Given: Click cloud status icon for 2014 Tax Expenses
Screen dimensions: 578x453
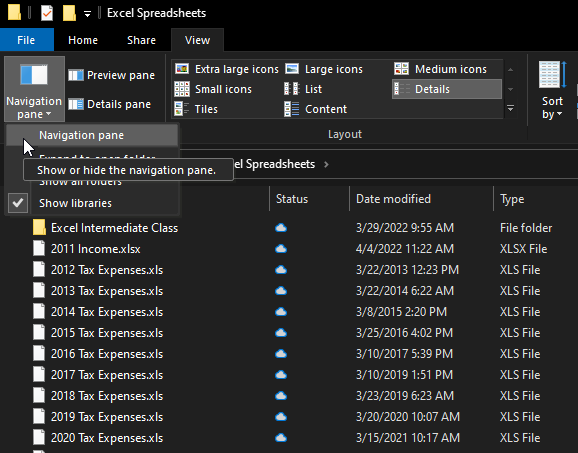Looking at the screenshot, I should tap(281, 312).
